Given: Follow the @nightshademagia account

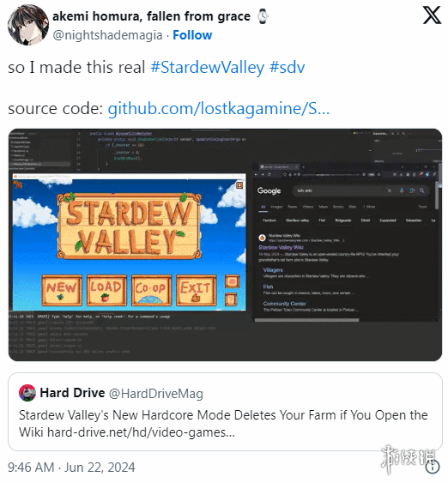Looking at the screenshot, I should (x=192, y=35).
